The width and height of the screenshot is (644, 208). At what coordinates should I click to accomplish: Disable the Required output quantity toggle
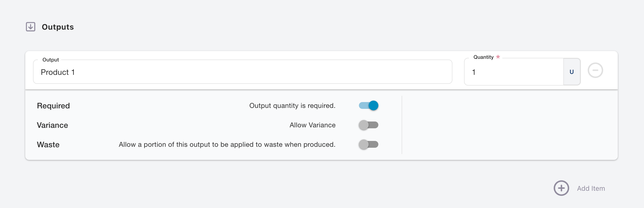click(x=368, y=106)
